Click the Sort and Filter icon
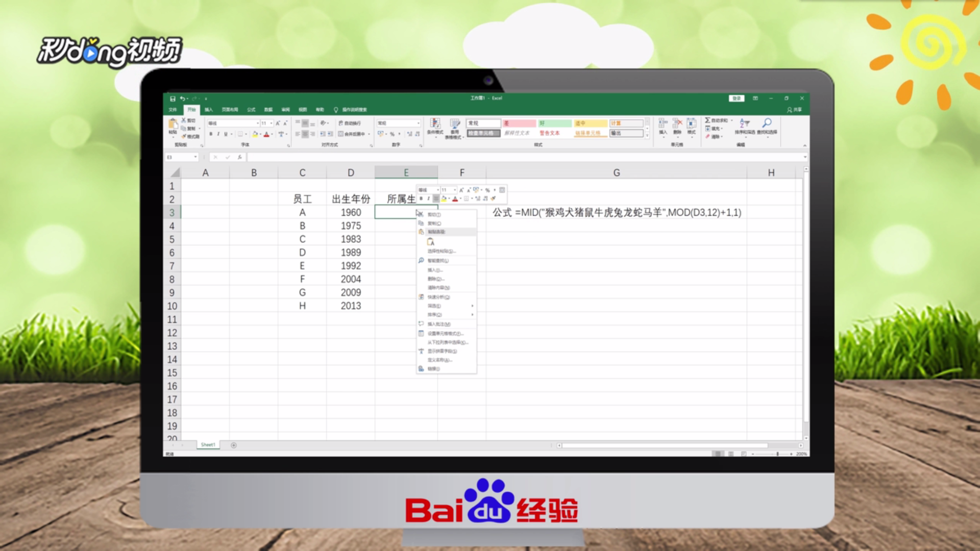This screenshot has height=551, width=980. pos(745,124)
